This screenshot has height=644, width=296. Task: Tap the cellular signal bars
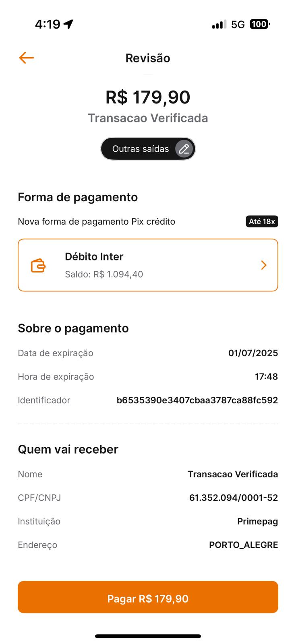[x=219, y=25]
